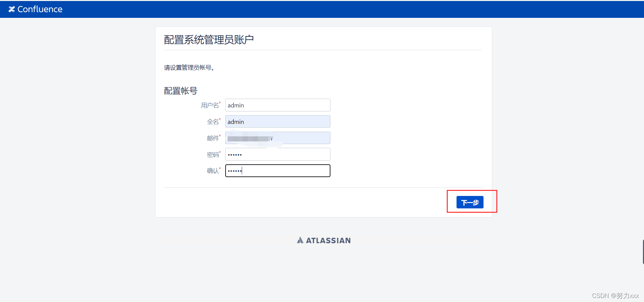Screen dimensions: 644x302
Task: Click the 邮件 field label
Action: (213, 138)
